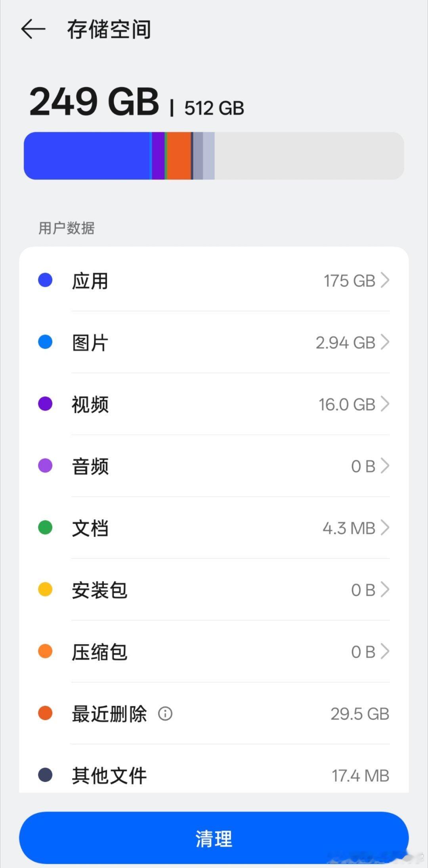Expand the 音频 row chevron
The image size is (428, 868).
click(385, 466)
